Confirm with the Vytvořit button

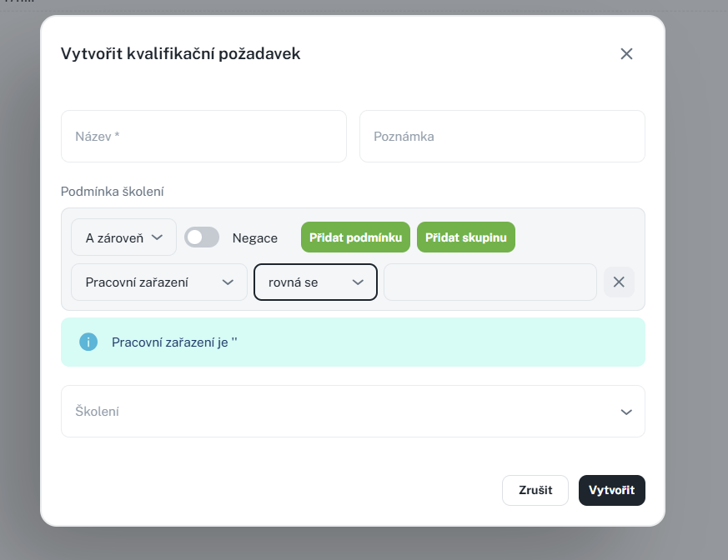[x=612, y=490]
